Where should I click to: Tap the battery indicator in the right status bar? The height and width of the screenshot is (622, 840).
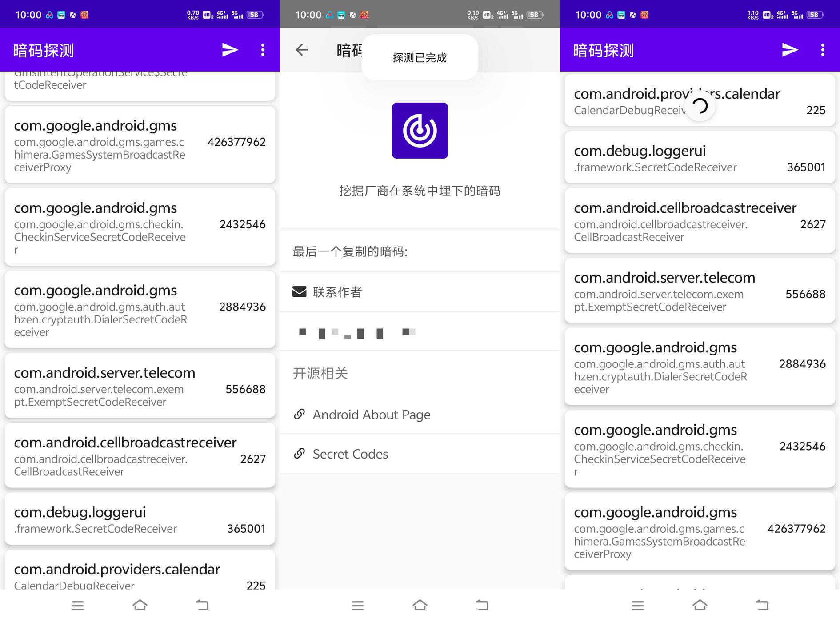(815, 15)
